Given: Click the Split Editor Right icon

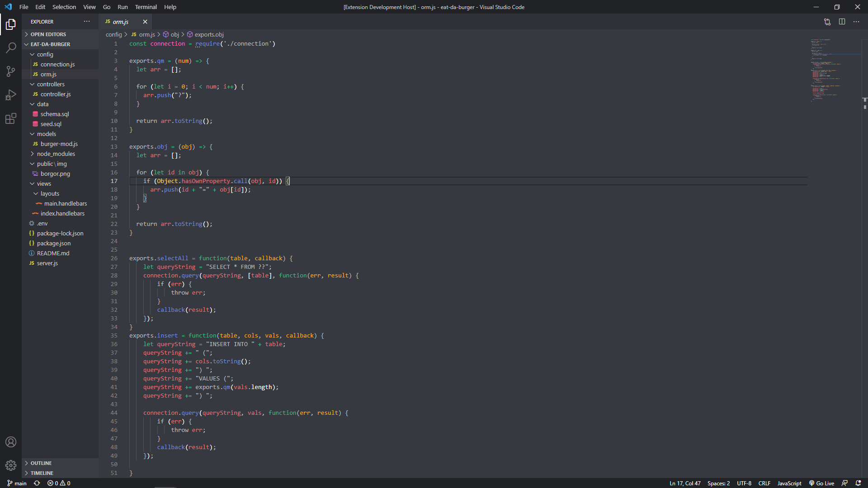Looking at the screenshot, I should click(x=842, y=22).
